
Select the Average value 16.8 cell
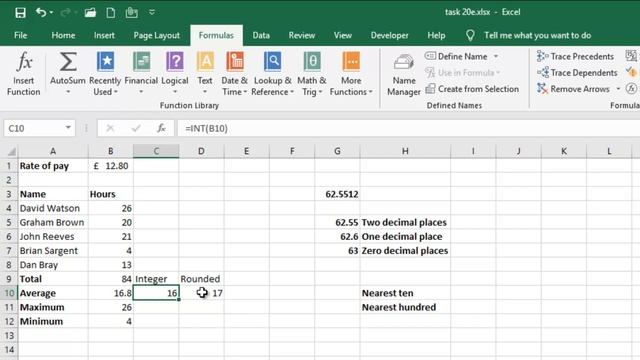pyautogui.click(x=111, y=293)
